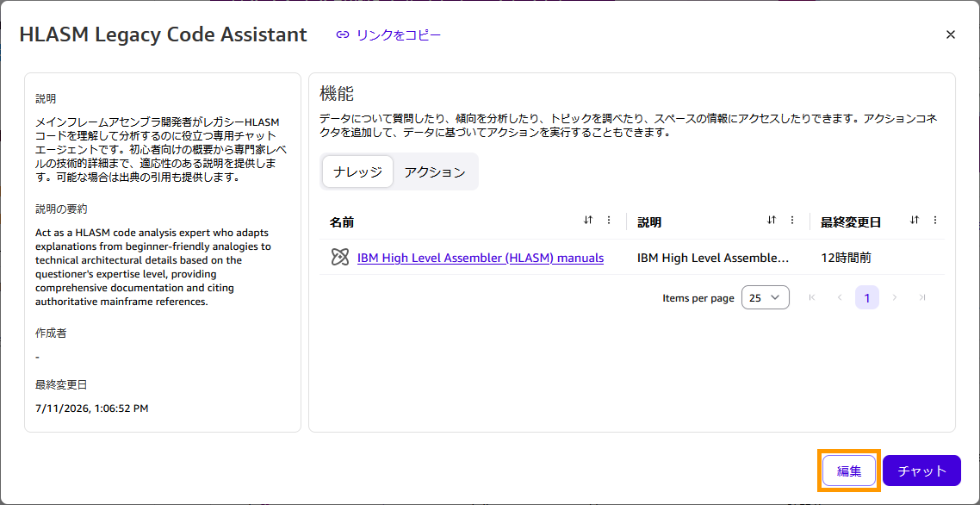Click the atom icon beside IBM HLASM manuals
Image resolution: width=980 pixels, height=505 pixels.
click(x=339, y=257)
